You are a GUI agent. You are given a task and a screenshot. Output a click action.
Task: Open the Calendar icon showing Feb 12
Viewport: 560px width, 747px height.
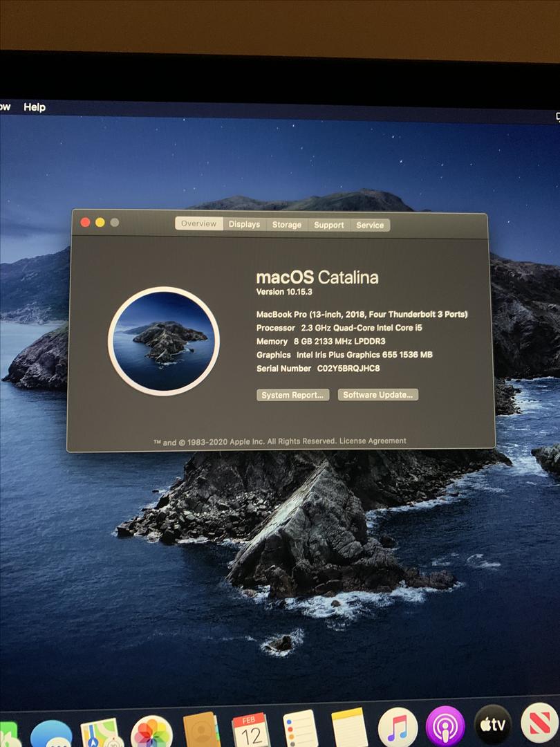tap(251, 730)
